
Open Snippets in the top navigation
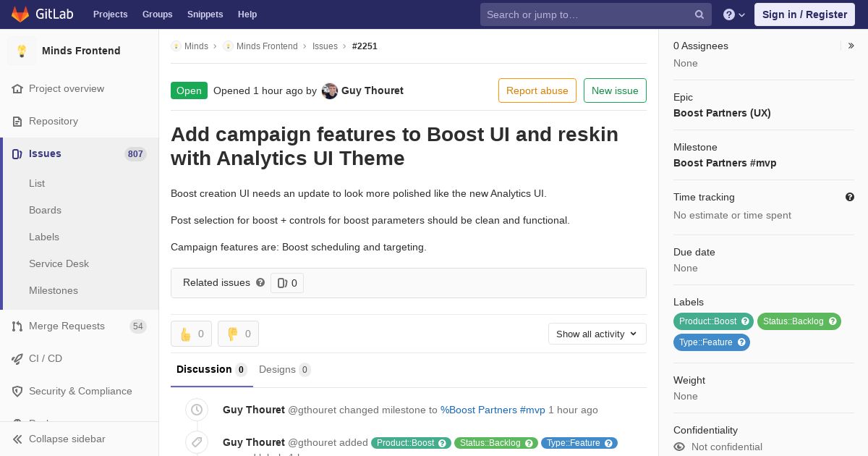205,14
